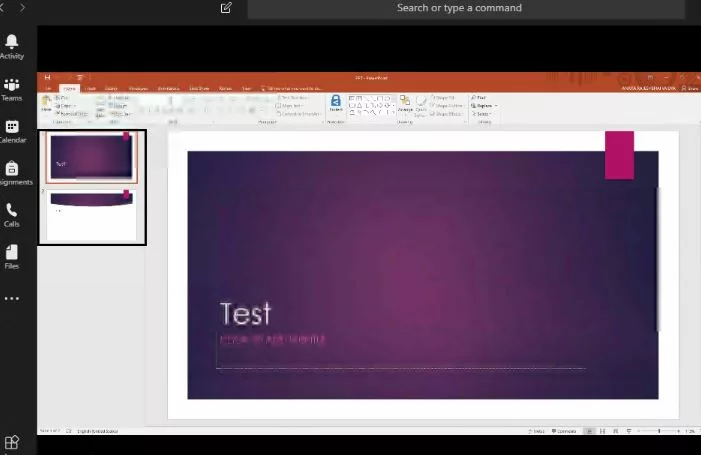Click Cut in the Clipboard group
This screenshot has height=455, width=701.
pos(62,97)
